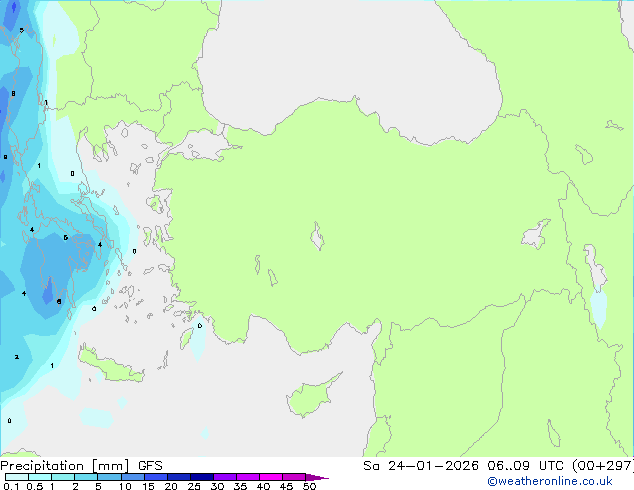Click the legend swatch between 2 and 5
The width and height of the screenshot is (634, 490).
click(x=86, y=477)
